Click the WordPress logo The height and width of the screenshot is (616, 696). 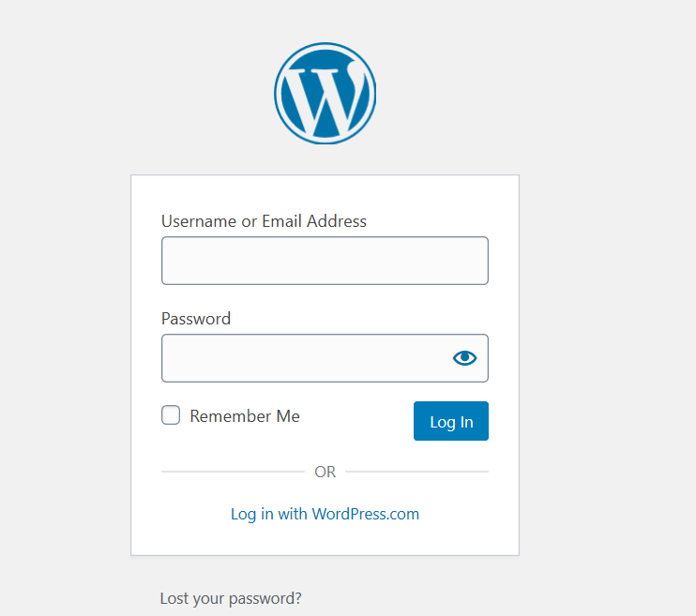click(x=325, y=93)
